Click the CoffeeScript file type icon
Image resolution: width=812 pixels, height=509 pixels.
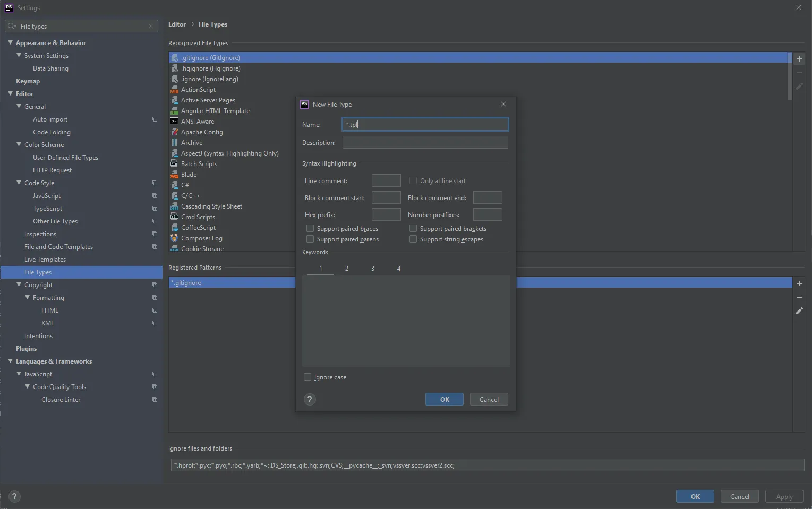(174, 228)
